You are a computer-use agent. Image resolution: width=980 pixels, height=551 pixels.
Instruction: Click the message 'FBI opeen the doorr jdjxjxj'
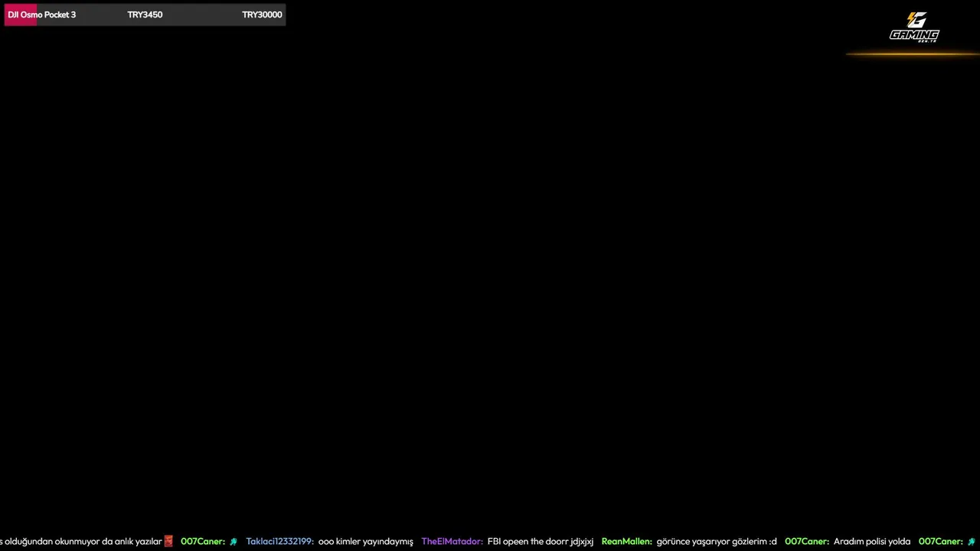click(541, 541)
